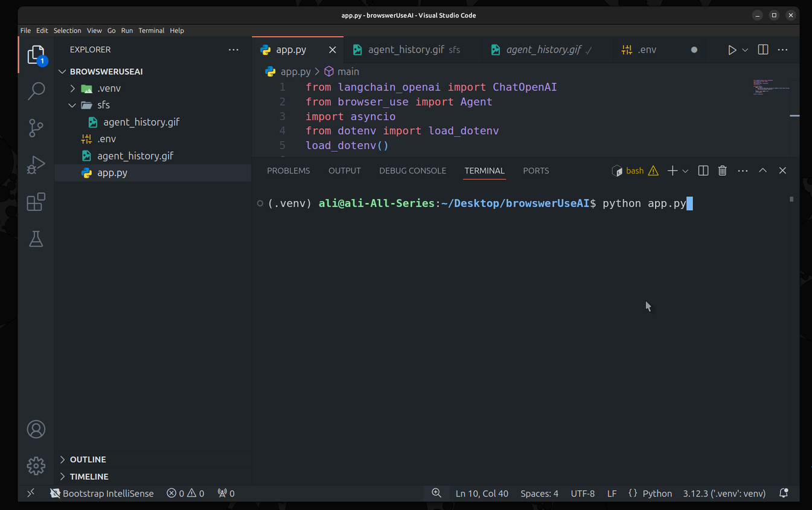Switch to the PROBLEMS panel tab
The width and height of the screenshot is (812, 510).
click(289, 171)
